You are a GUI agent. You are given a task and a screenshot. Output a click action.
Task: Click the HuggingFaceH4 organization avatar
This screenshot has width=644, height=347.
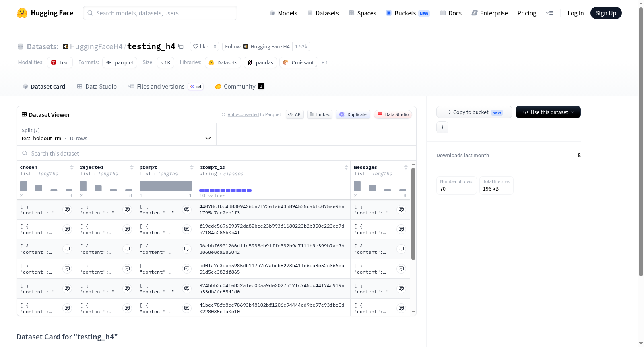pyautogui.click(x=66, y=46)
